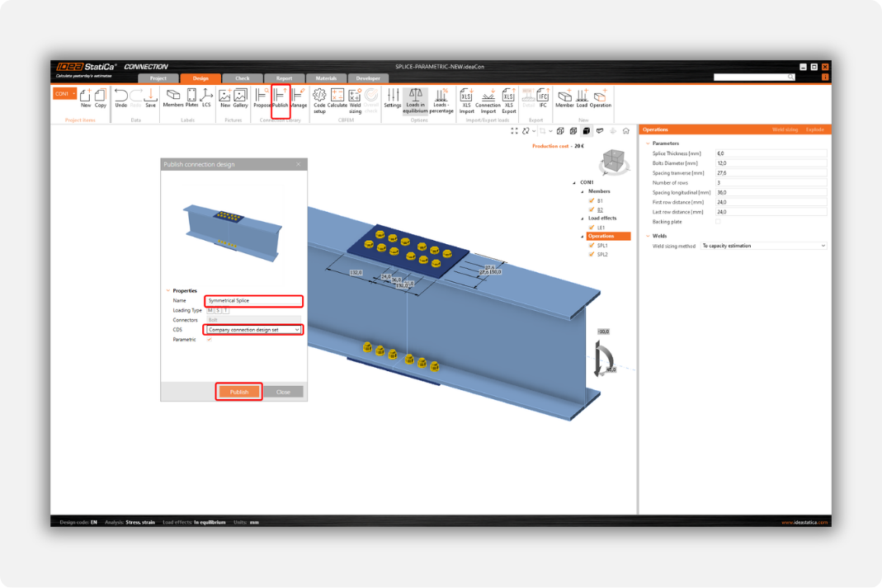Click Propose in Connection library
This screenshot has width=882, height=588.
(262, 97)
